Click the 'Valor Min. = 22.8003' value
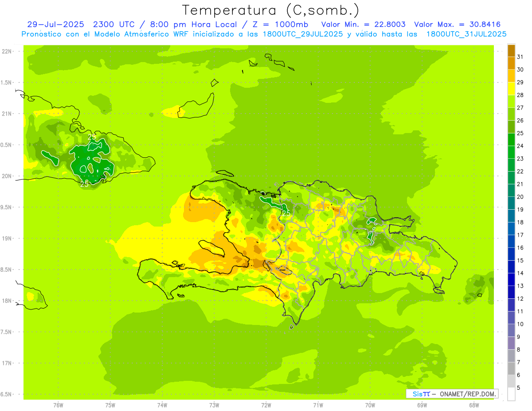 click(x=363, y=24)
